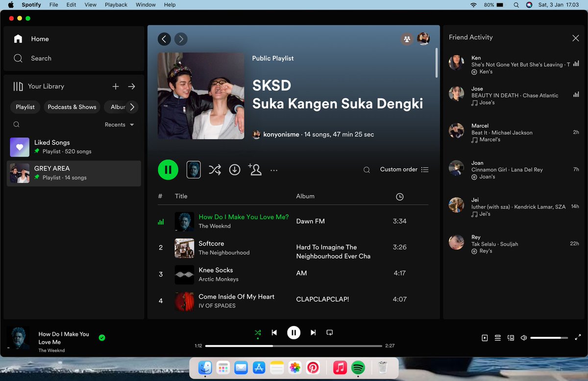Mute with speaker icon
Viewport: 588px width, 381px height.
(x=524, y=338)
